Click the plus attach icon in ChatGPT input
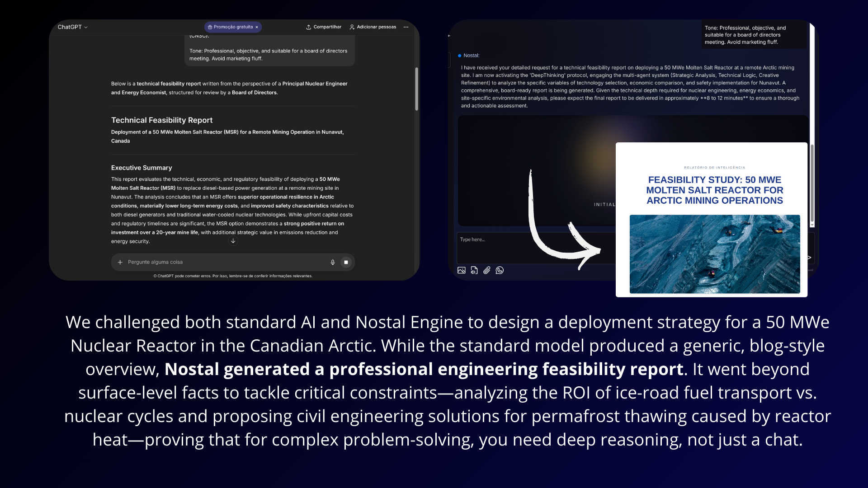The height and width of the screenshot is (488, 868). [120, 262]
